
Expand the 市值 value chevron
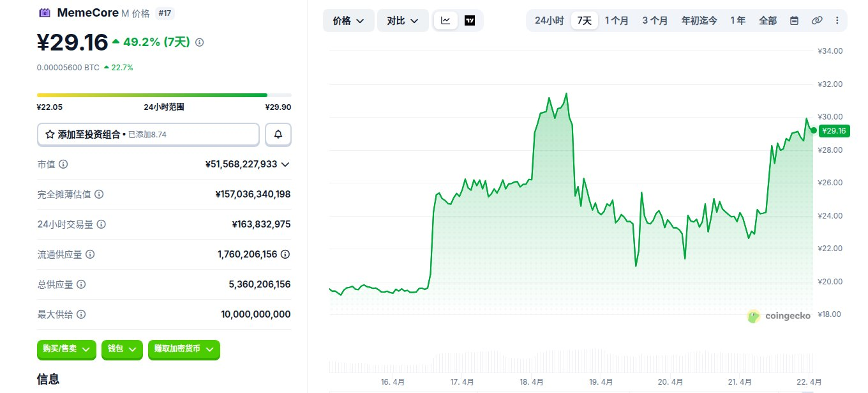click(285, 164)
